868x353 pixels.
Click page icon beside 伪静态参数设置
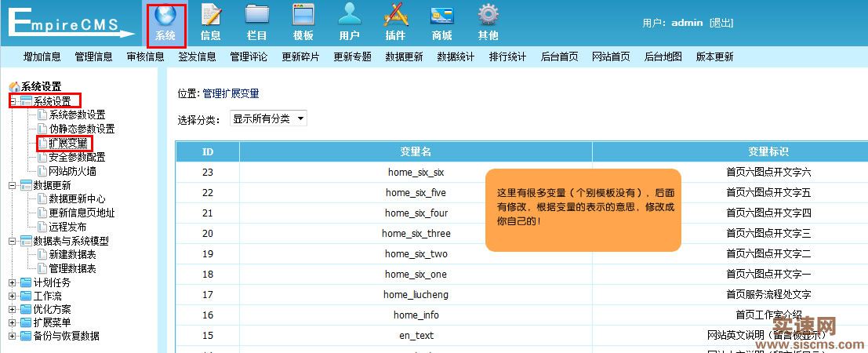click(42, 129)
